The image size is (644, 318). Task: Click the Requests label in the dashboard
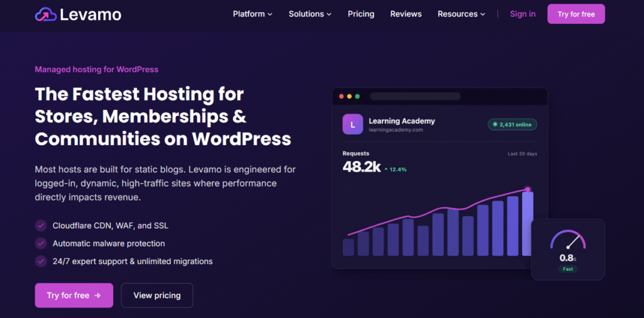pos(356,153)
